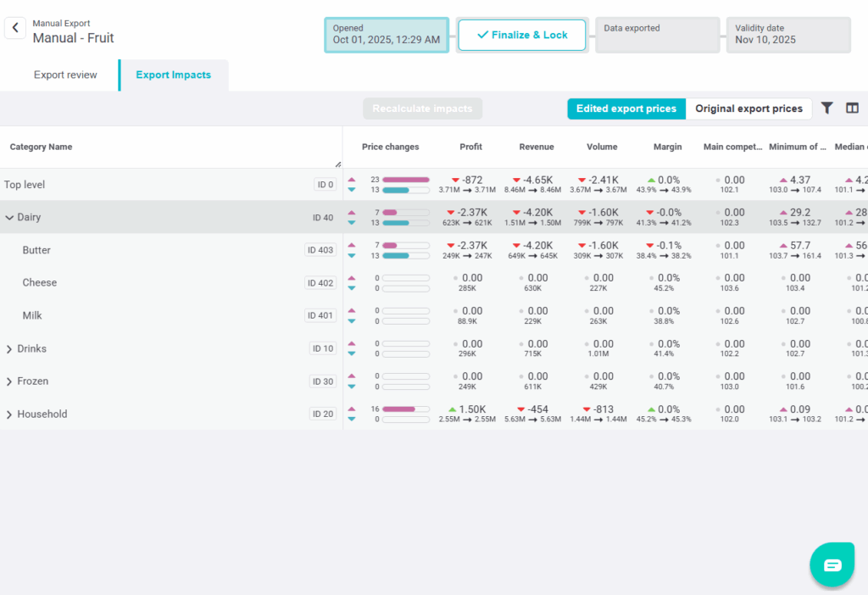
Task: Expand the Household category
Action: point(9,414)
